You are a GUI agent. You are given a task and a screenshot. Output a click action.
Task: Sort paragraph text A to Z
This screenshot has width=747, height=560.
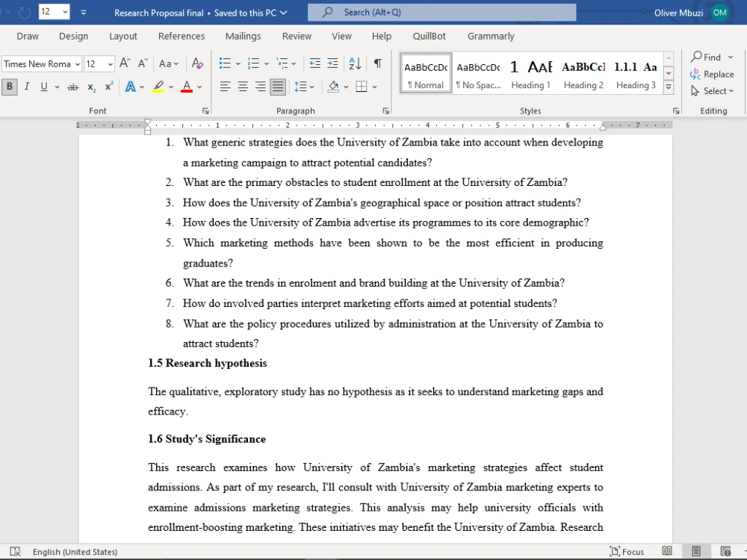tap(355, 63)
